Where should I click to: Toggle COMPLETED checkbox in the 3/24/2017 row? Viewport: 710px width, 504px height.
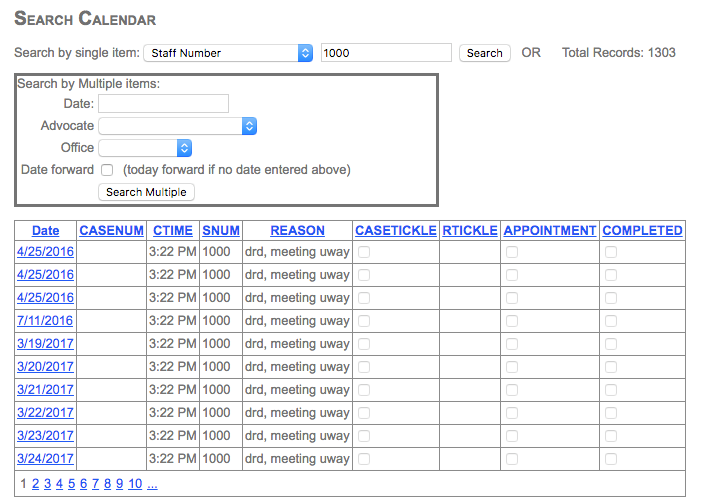click(x=611, y=459)
